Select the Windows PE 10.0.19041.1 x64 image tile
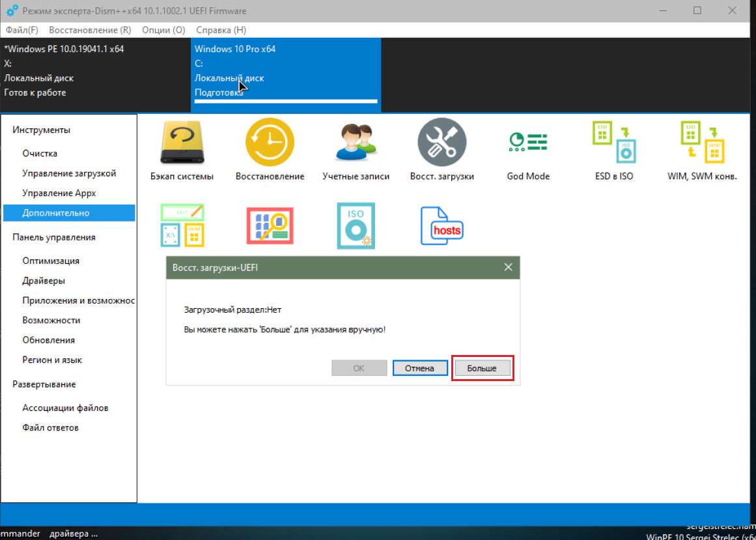This screenshot has width=756, height=540. point(95,75)
